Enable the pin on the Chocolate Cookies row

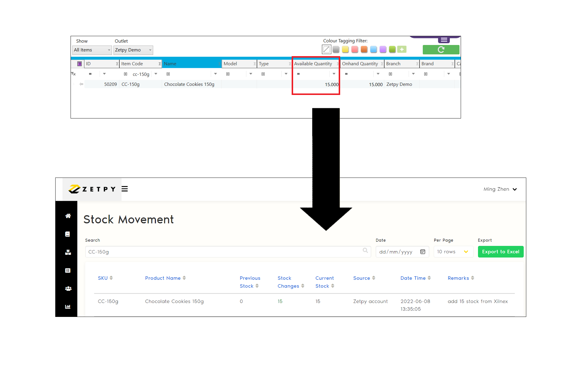point(81,84)
